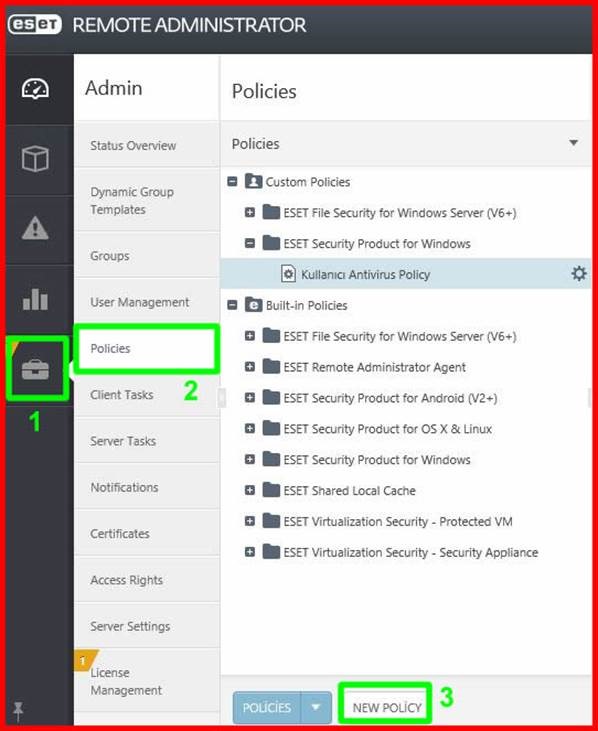Viewport: 598px width, 731px height.
Task: Click the POLICIES button
Action: click(267, 707)
